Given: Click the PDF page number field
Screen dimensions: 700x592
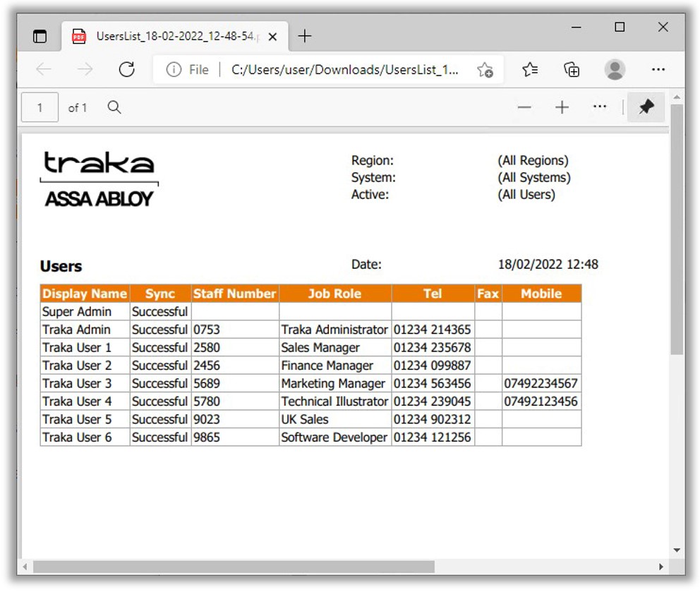Looking at the screenshot, I should (x=40, y=107).
